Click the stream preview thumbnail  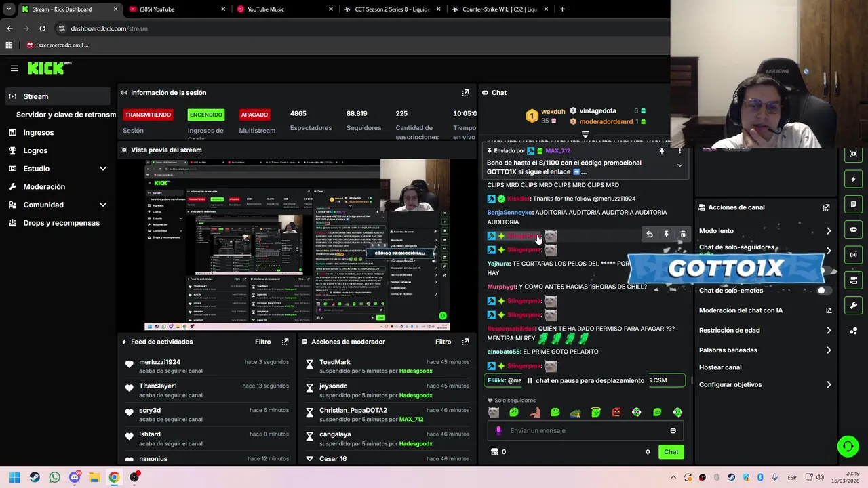point(297,245)
